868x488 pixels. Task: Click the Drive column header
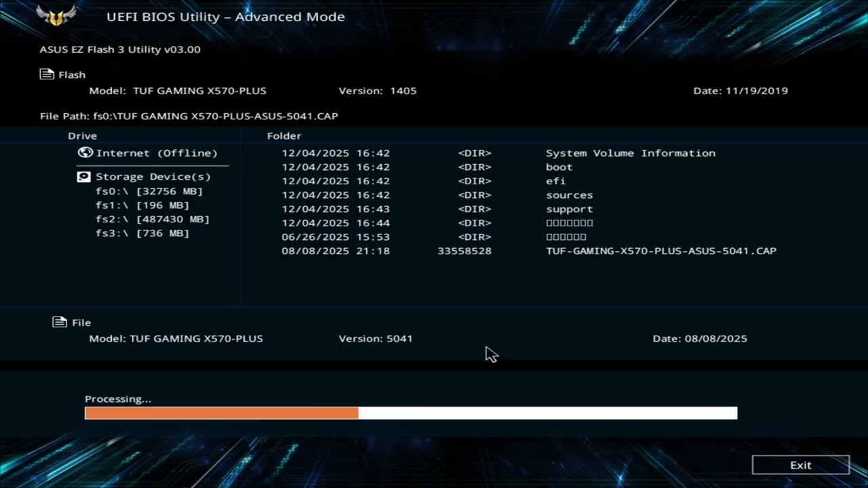(82, 136)
